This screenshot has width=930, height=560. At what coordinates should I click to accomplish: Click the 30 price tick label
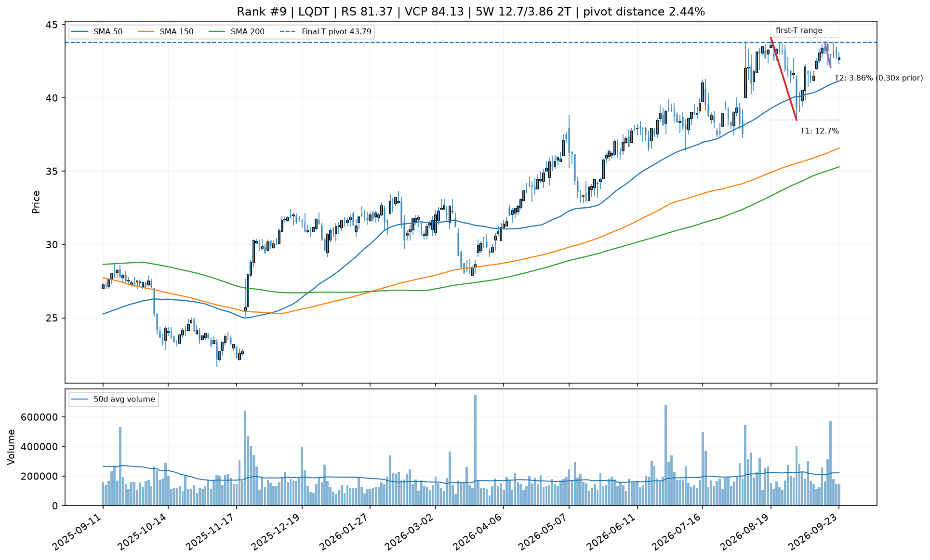pos(52,245)
